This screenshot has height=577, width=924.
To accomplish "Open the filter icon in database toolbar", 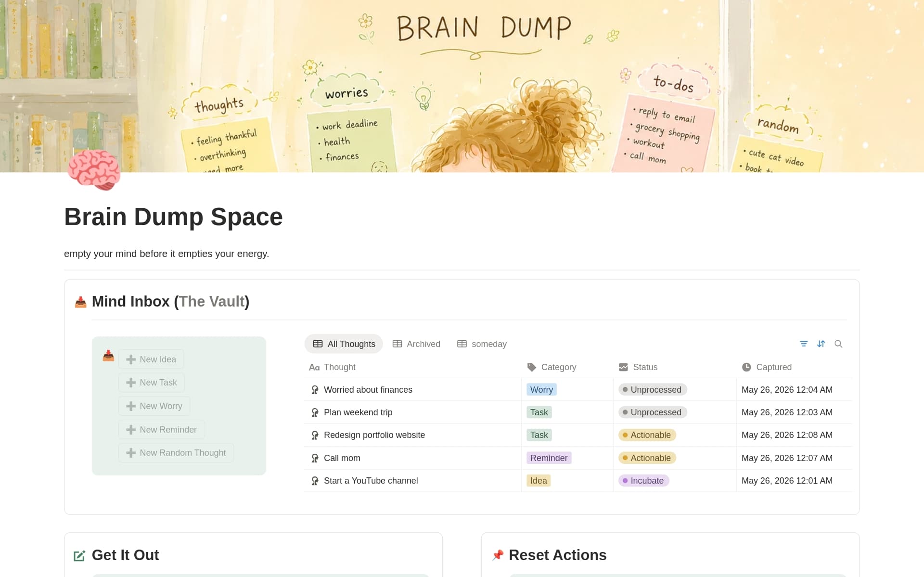I will 804,344.
